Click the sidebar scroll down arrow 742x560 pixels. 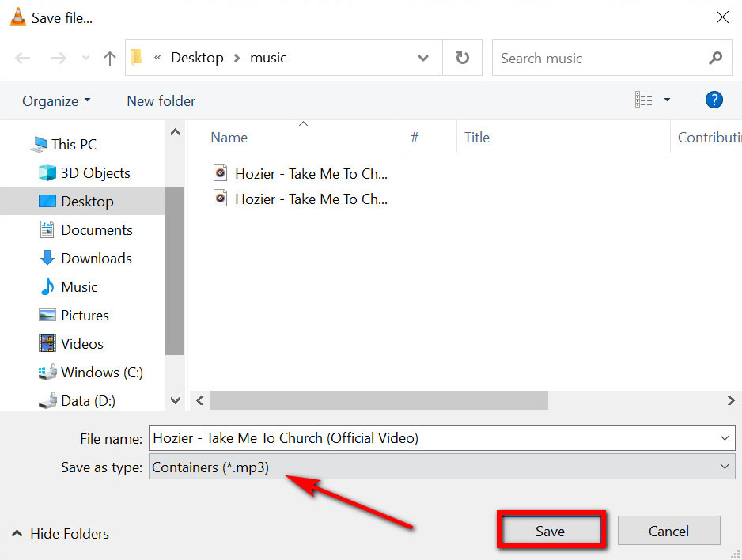pyautogui.click(x=175, y=400)
